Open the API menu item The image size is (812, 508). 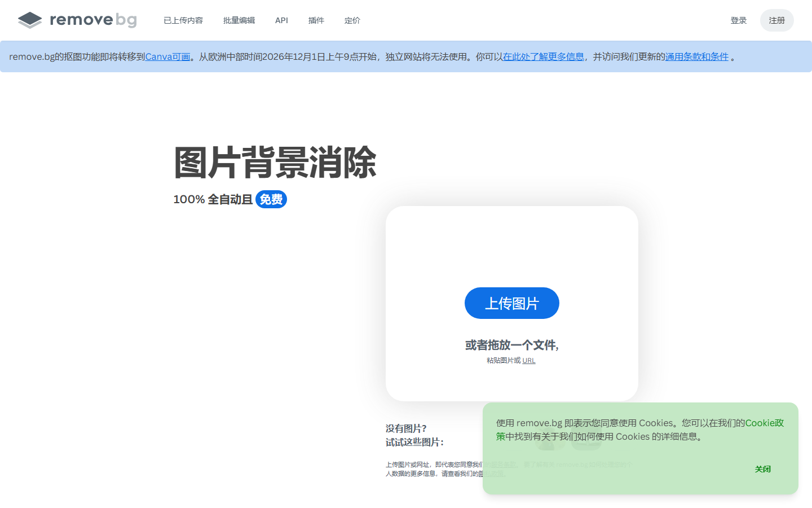click(x=281, y=20)
